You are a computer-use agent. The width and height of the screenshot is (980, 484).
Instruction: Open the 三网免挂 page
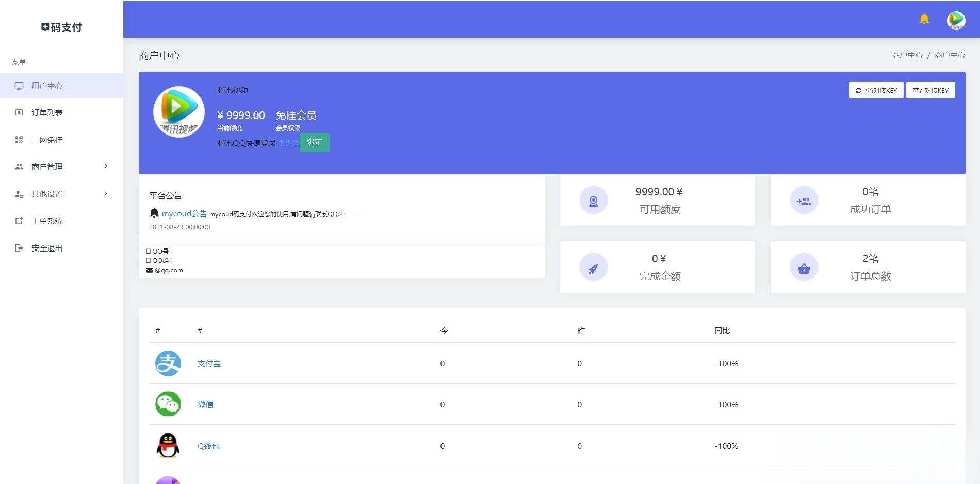pyautogui.click(x=46, y=140)
